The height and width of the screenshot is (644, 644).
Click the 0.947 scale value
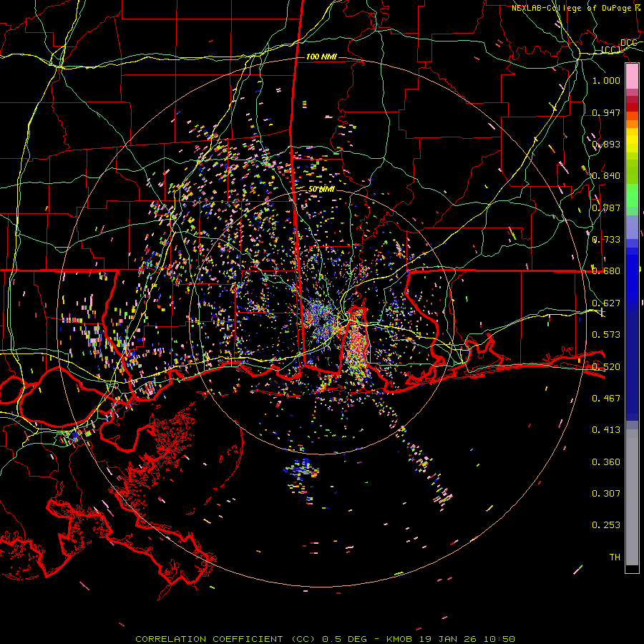click(606, 112)
